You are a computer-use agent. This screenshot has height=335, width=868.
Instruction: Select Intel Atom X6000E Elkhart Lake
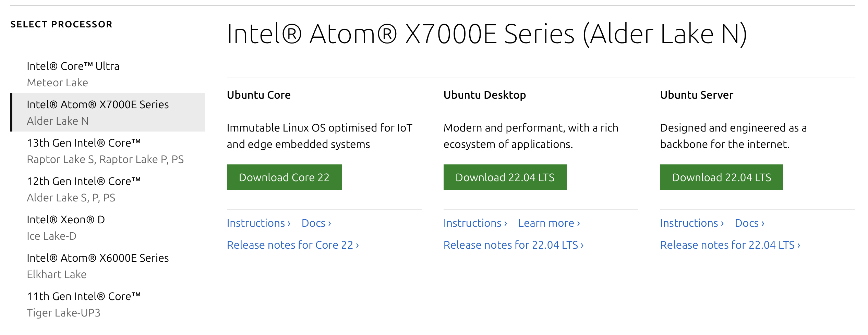click(98, 266)
